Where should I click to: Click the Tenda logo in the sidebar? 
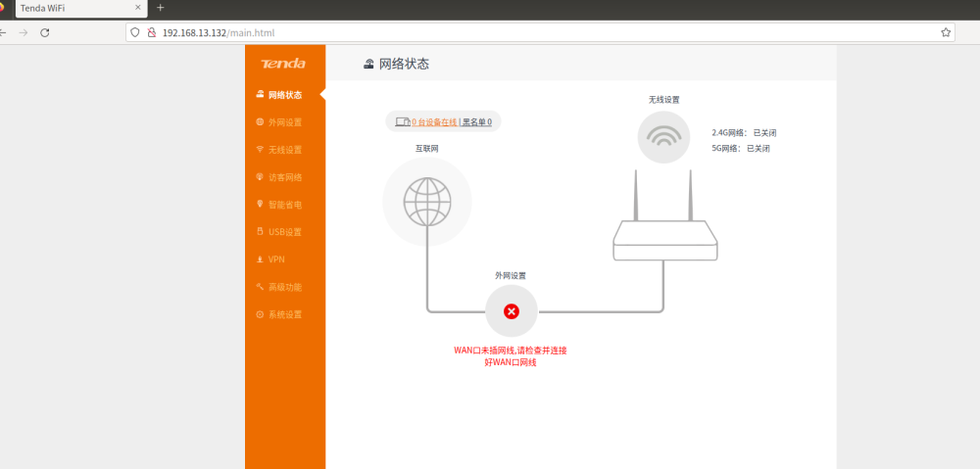(x=283, y=65)
